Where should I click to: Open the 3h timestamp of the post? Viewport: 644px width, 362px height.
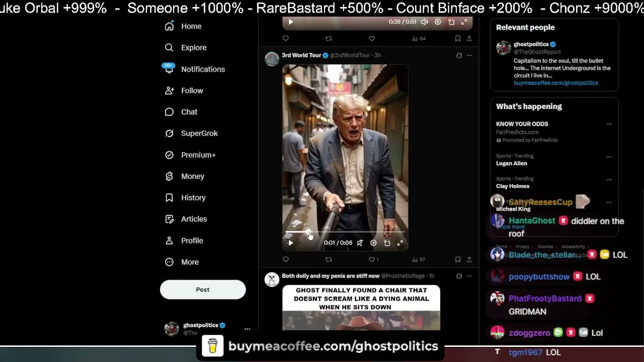377,55
